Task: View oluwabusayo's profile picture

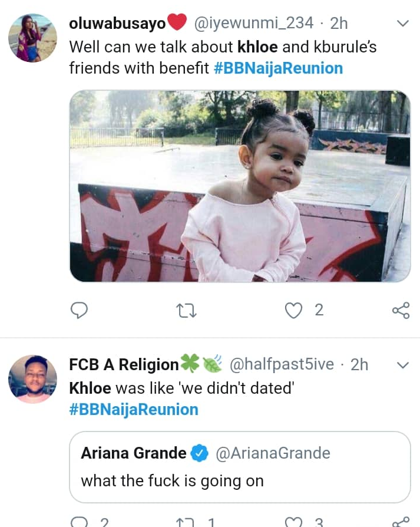Action: click(x=32, y=38)
